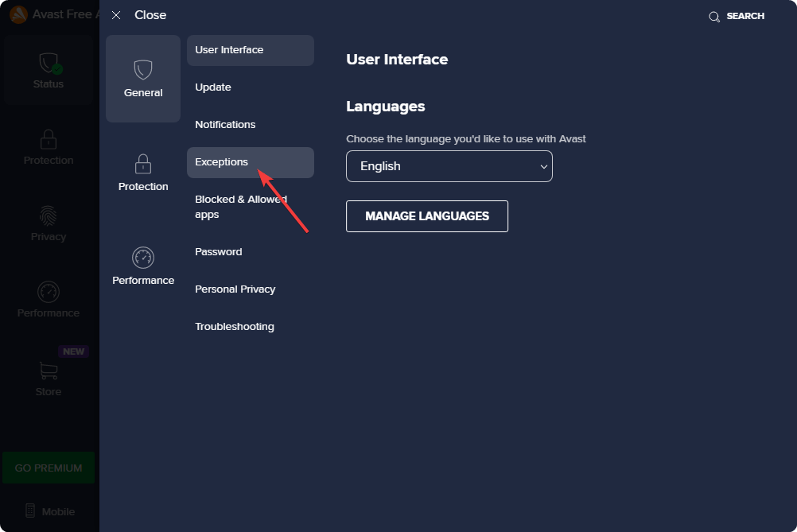Open the Exceptions settings tab
Screen dimensions: 797x532
250,162
